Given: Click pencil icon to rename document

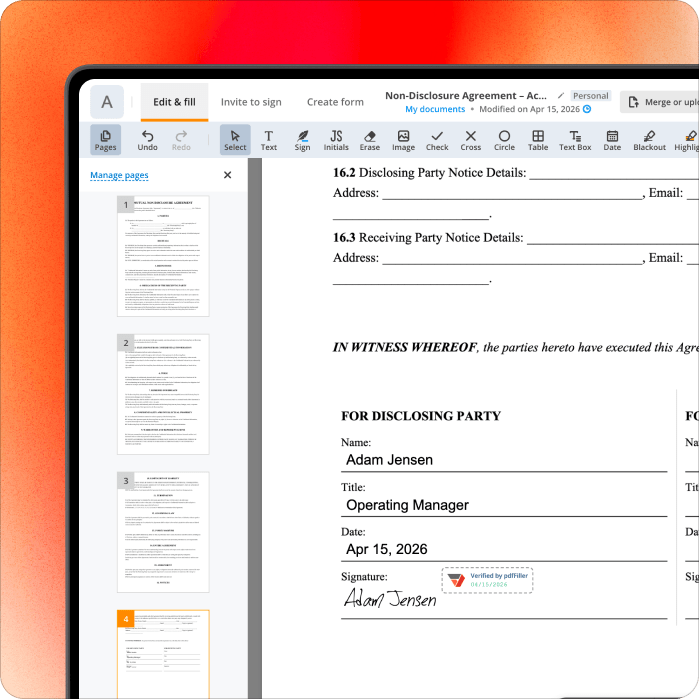Looking at the screenshot, I should pyautogui.click(x=561, y=95).
